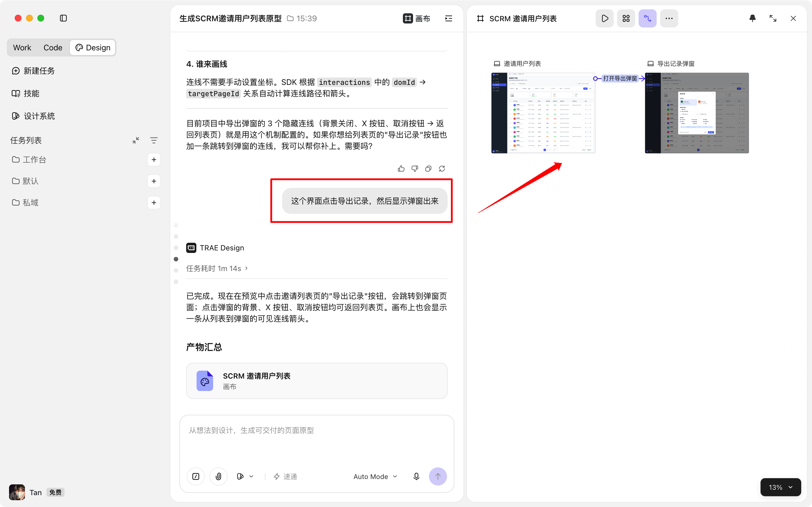Open the conversation outline list icon
Viewport: 812px width, 507px height.
[x=448, y=18]
